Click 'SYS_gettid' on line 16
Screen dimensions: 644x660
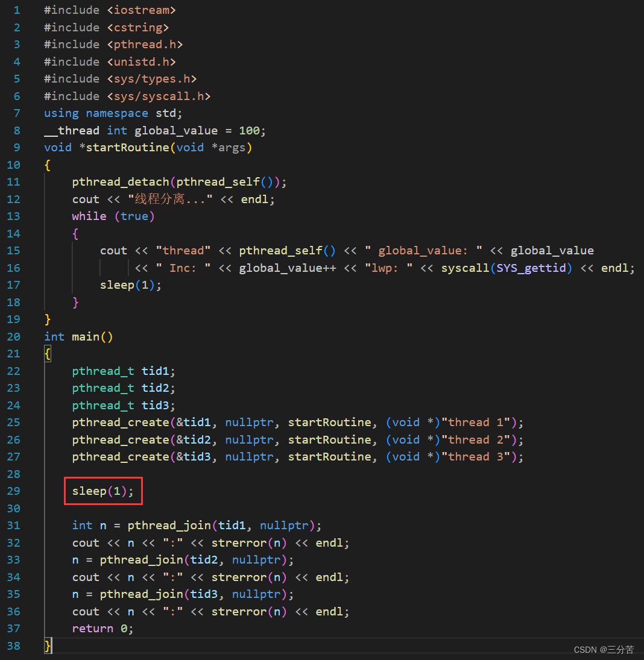coord(531,268)
